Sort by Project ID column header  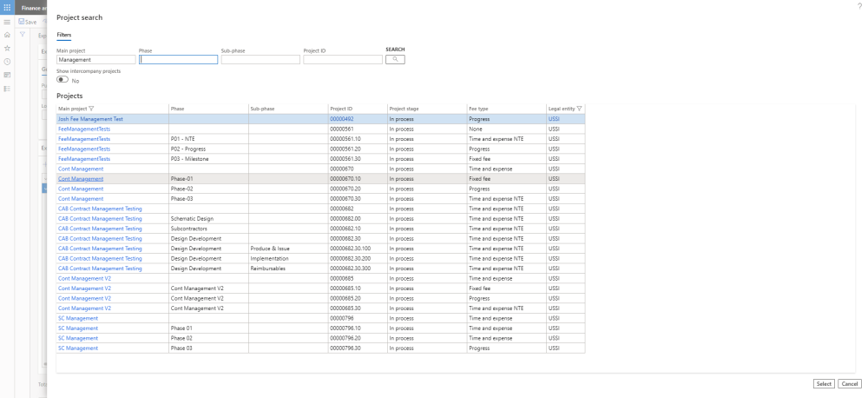(341, 109)
